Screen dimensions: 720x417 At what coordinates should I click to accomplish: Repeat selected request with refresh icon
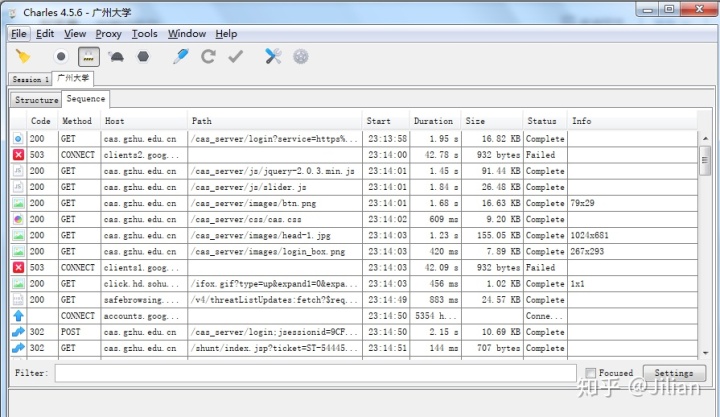click(x=208, y=56)
